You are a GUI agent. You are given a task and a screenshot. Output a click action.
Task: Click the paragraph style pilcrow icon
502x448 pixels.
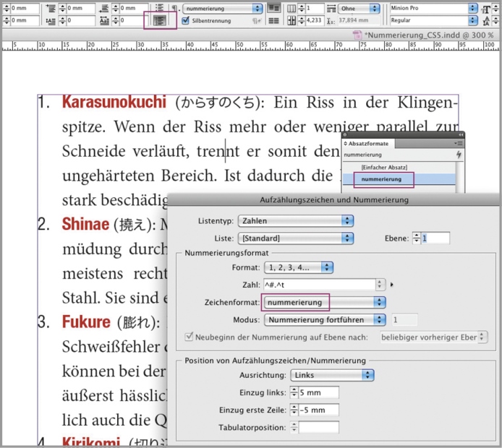(174, 9)
